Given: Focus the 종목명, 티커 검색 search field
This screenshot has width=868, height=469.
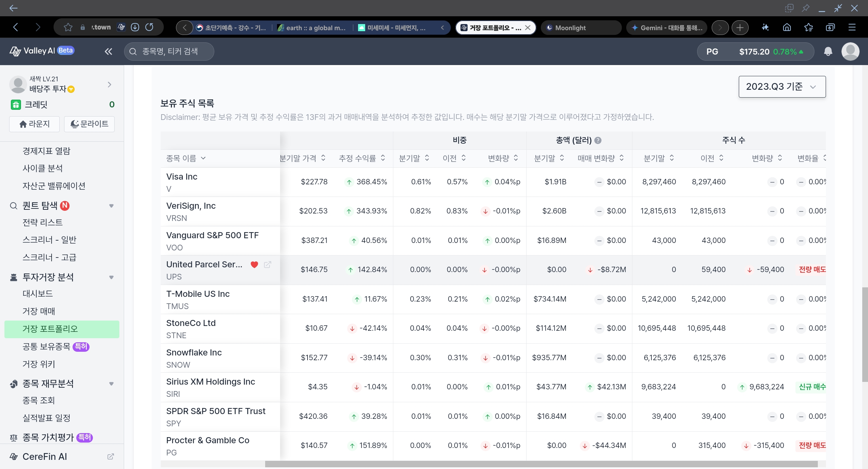Looking at the screenshot, I should coord(169,52).
